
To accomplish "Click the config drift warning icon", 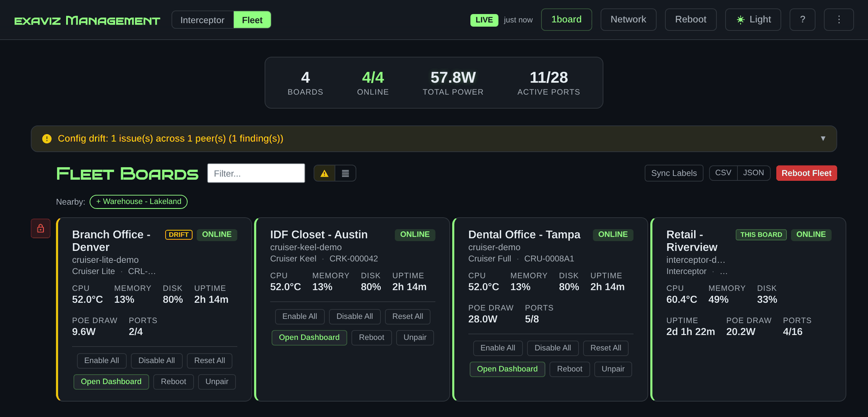I will pos(47,138).
